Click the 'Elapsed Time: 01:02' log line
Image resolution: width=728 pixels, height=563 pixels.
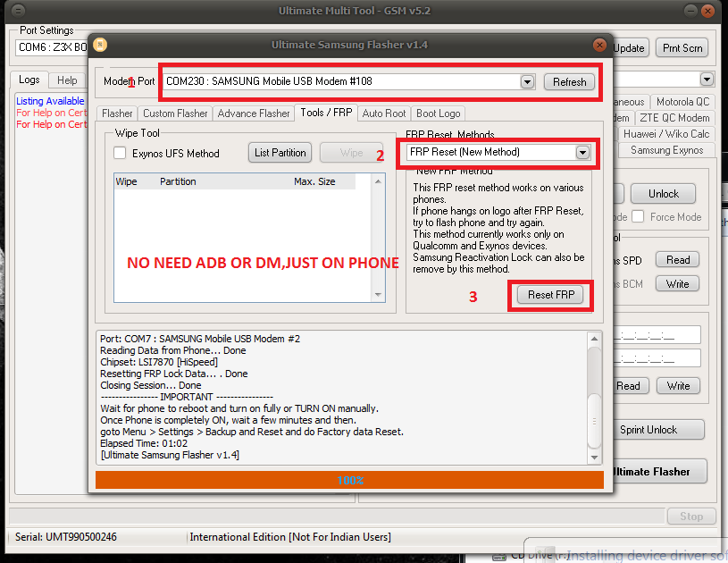tap(144, 443)
